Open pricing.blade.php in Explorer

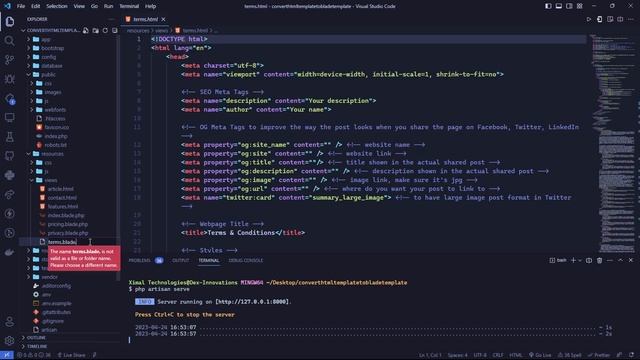point(67,224)
